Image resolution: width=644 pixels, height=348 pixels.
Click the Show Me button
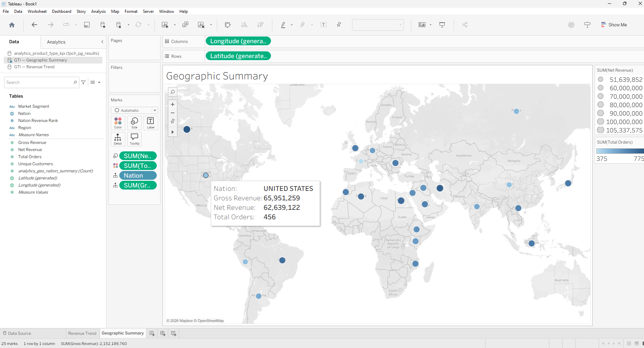click(x=614, y=25)
